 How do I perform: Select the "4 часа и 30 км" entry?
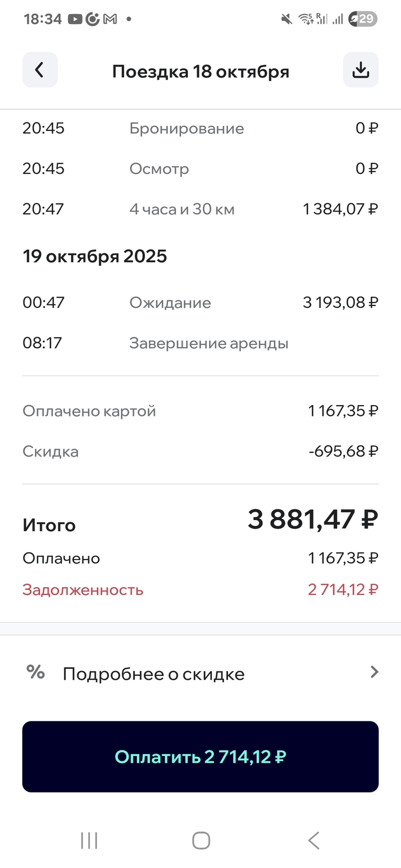point(182,209)
